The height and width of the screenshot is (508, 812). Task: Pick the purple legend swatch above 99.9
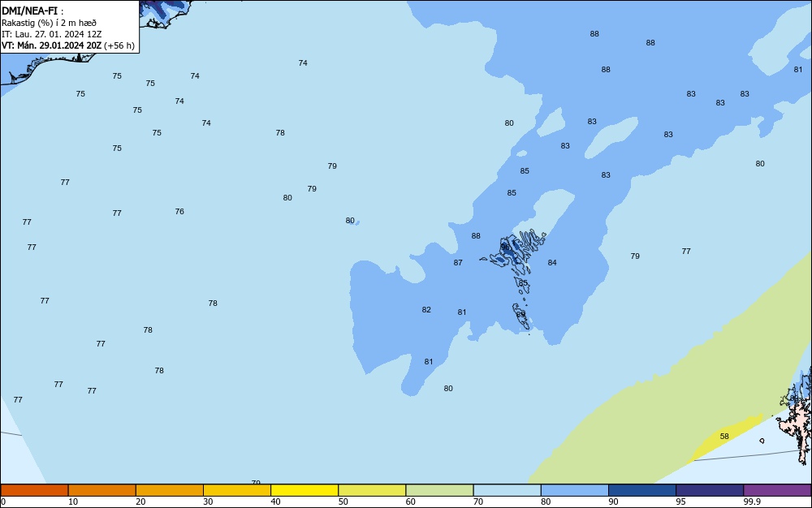(777, 490)
